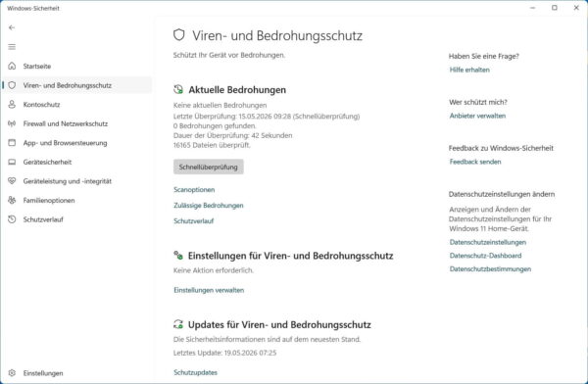Screen dimensions: 588x384
Task: Click the Aktuelle Bedrohungen status icon
Action: click(178, 89)
